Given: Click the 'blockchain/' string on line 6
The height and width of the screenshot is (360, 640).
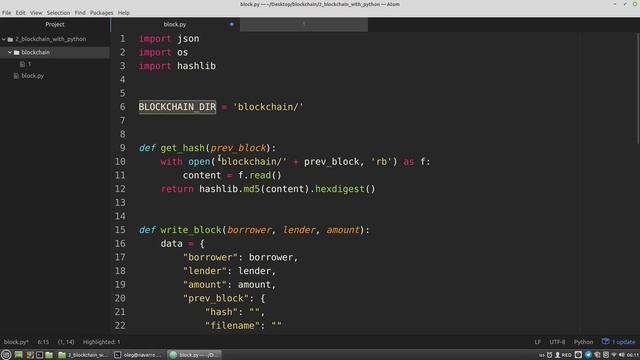Looking at the screenshot, I should [268, 107].
